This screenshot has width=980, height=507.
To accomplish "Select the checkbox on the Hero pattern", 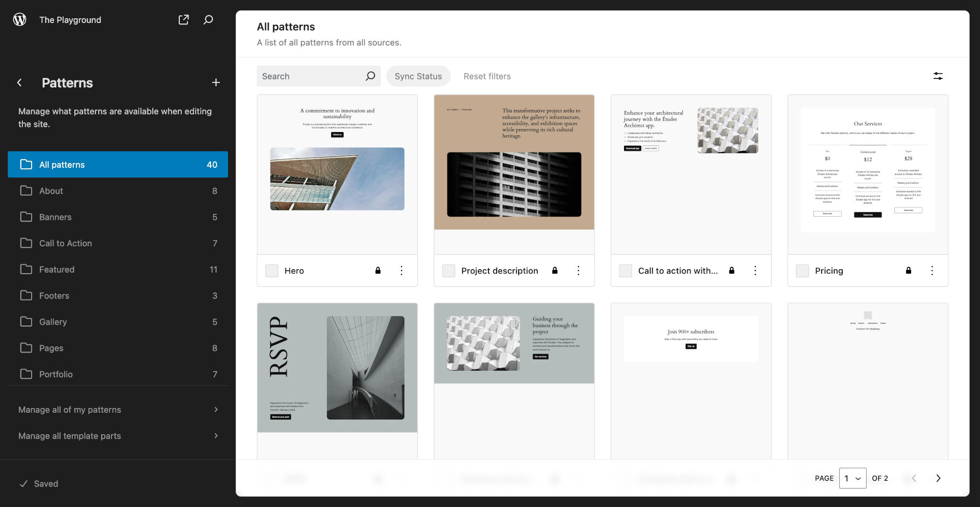I will pos(271,270).
